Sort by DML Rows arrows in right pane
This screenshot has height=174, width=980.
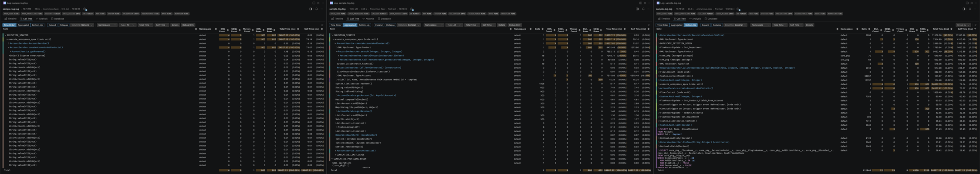917,30
